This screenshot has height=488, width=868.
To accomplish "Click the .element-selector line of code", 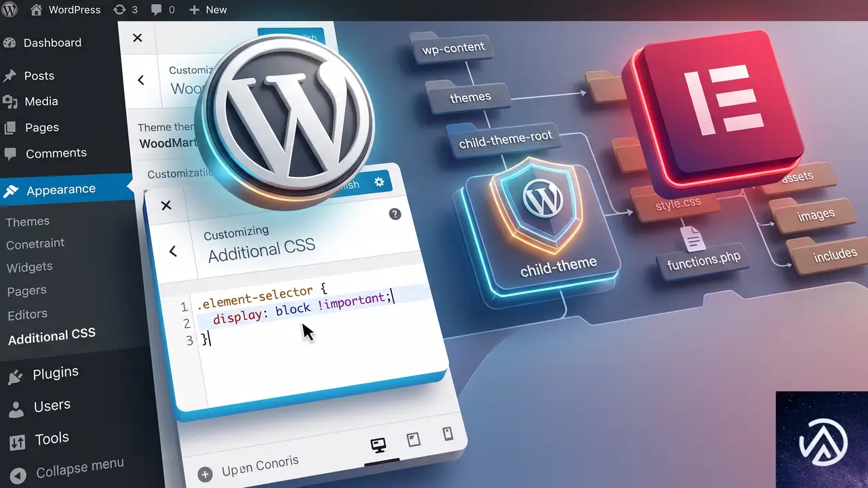I will pyautogui.click(x=261, y=298).
